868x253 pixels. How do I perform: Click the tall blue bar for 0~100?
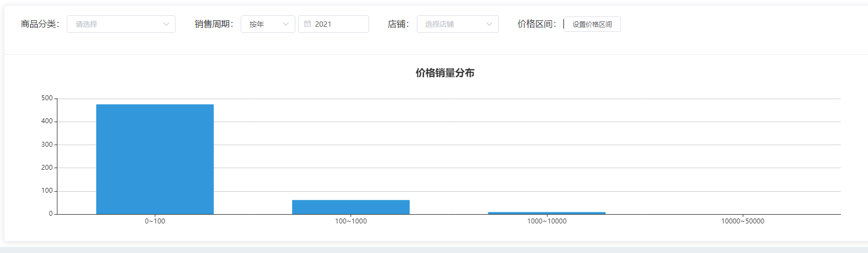pos(155,159)
